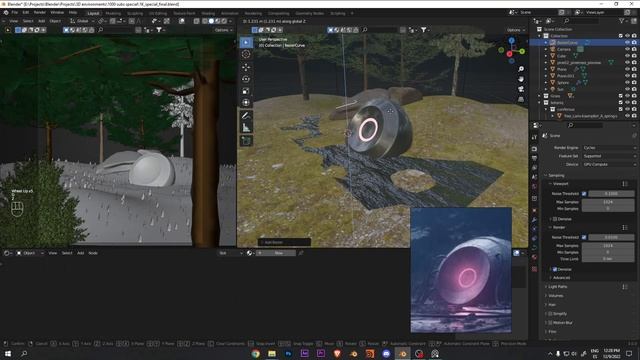Open the View Layer properties tab

tap(535, 168)
